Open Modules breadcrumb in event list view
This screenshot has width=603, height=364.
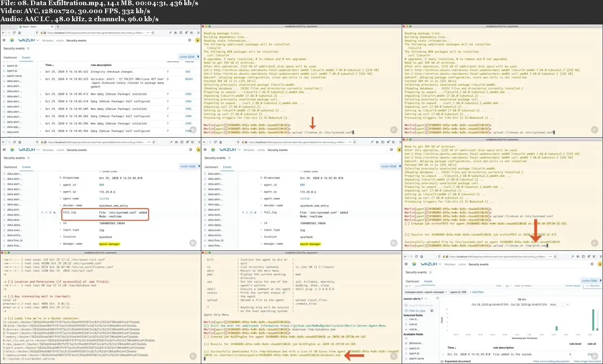click(48, 41)
